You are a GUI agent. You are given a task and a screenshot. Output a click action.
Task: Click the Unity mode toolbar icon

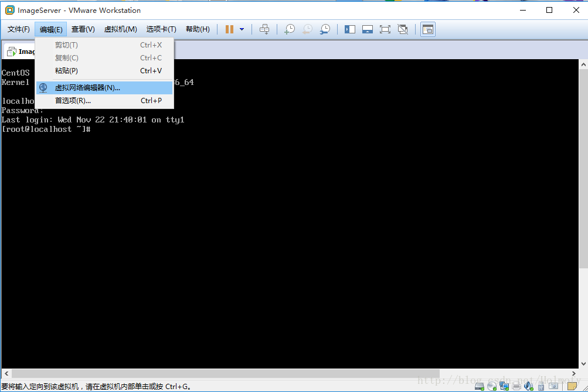[x=403, y=29]
